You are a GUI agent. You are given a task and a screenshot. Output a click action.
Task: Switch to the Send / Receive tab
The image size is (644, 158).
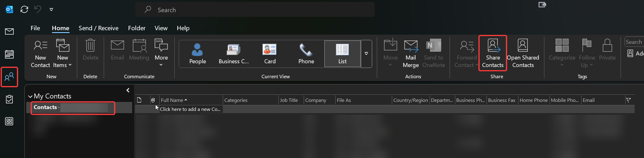click(x=98, y=28)
